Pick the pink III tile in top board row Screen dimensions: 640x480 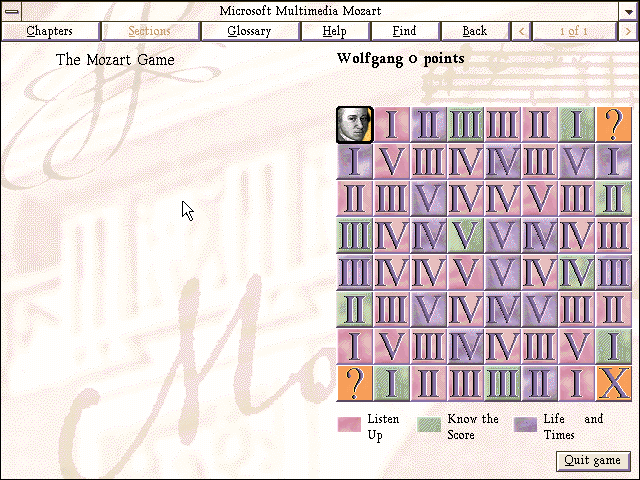[x=502, y=125]
